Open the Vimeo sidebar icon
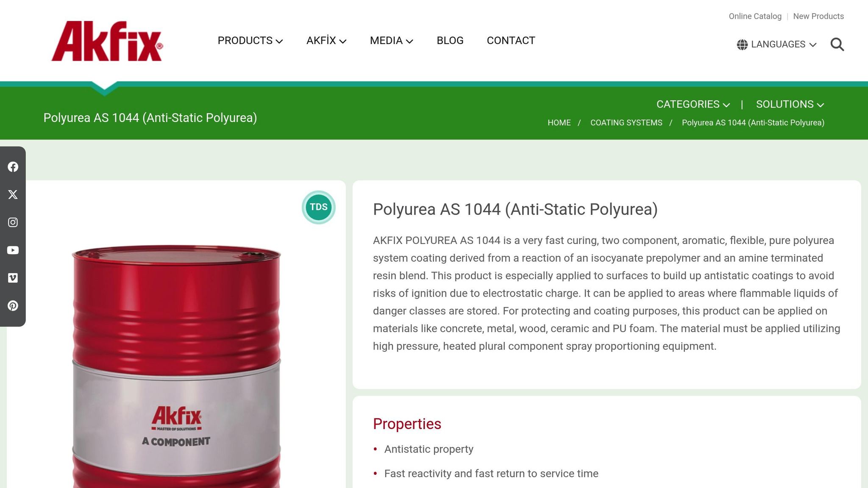Viewport: 868px width, 488px height. click(13, 278)
